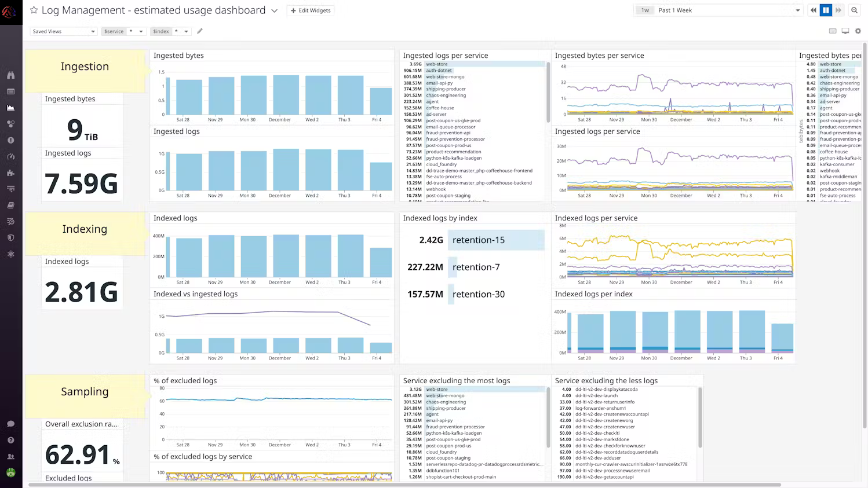Click the 1w time shortcut label

(645, 10)
